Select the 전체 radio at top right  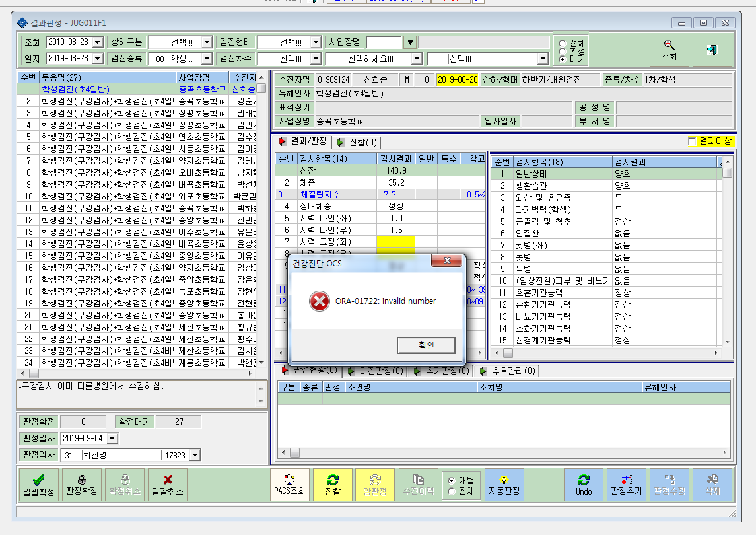(x=562, y=44)
